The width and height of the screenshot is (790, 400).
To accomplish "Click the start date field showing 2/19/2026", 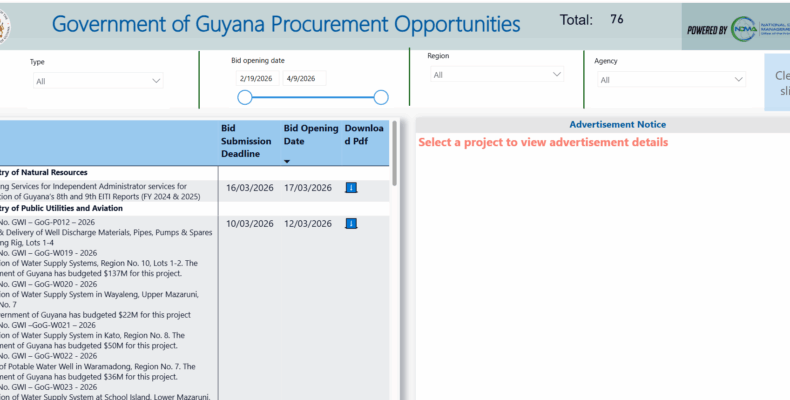I will 256,78.
